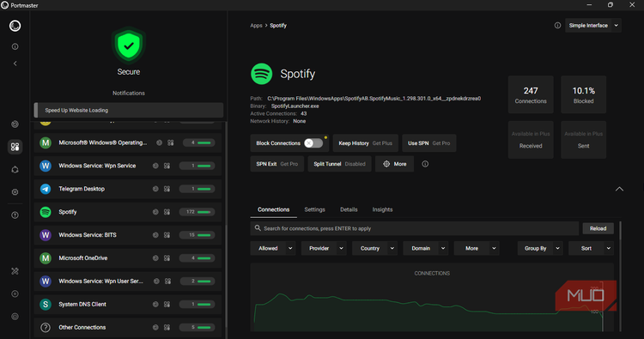Viewport: 644px width, 339px height.
Task: Select Microsoft Windows Operating app row
Action: click(x=128, y=142)
